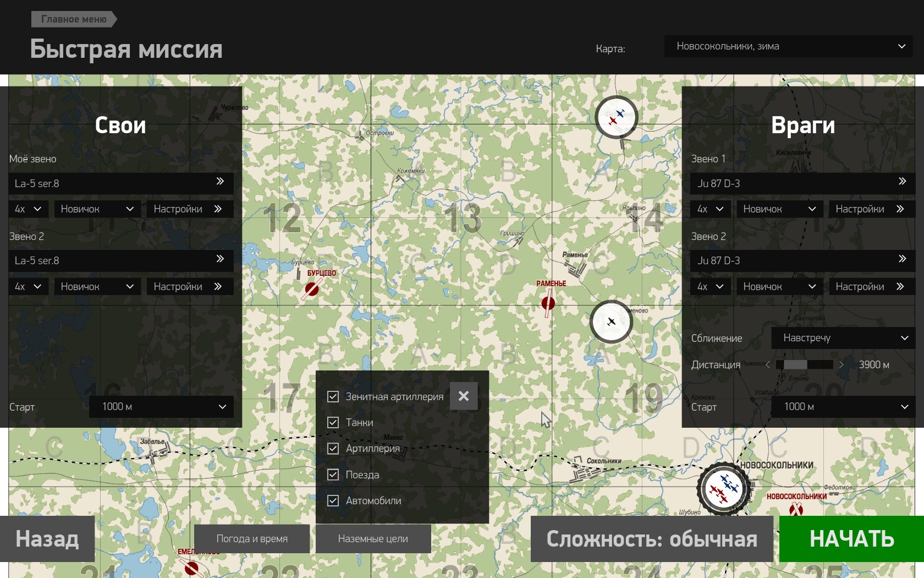Viewport: 924px width, 578px height.
Task: Click Ju 87 D-3 field under enemy Звено 1
Action: tap(802, 183)
